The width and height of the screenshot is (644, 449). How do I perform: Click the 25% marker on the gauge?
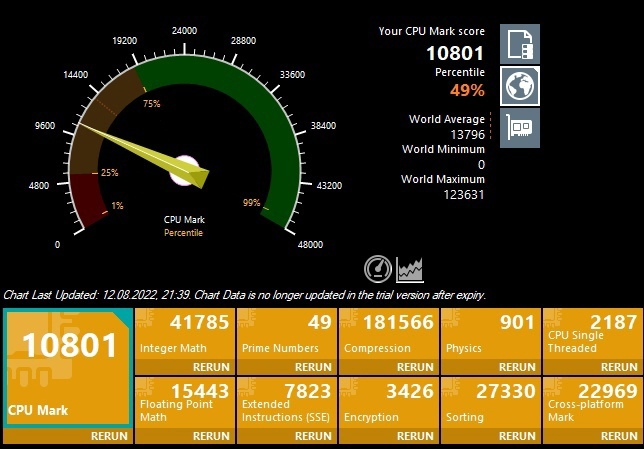point(109,173)
